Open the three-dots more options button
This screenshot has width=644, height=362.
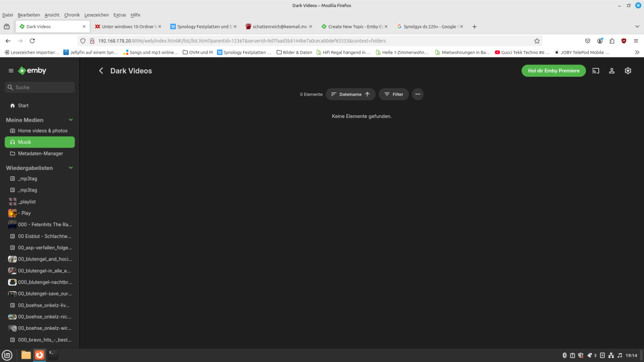[418, 94]
